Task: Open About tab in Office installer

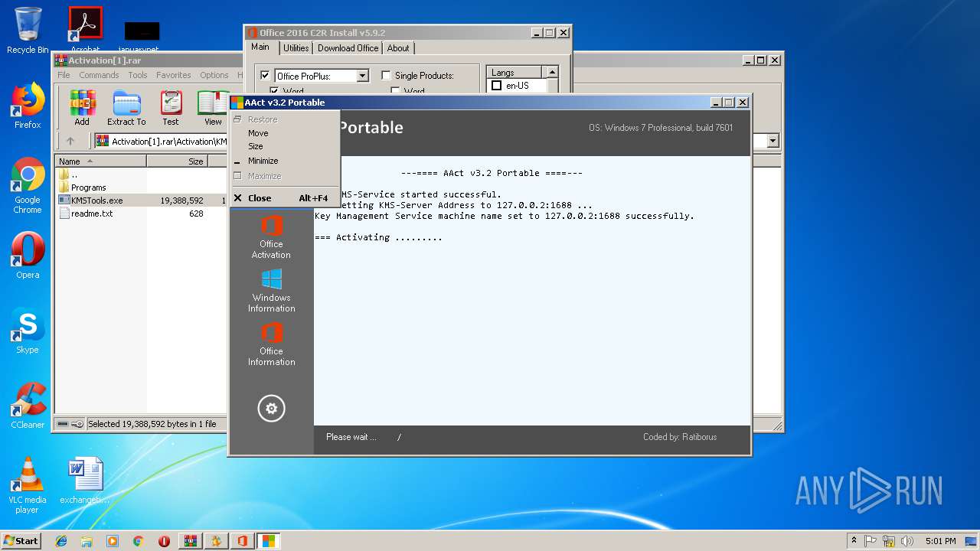Action: point(398,48)
